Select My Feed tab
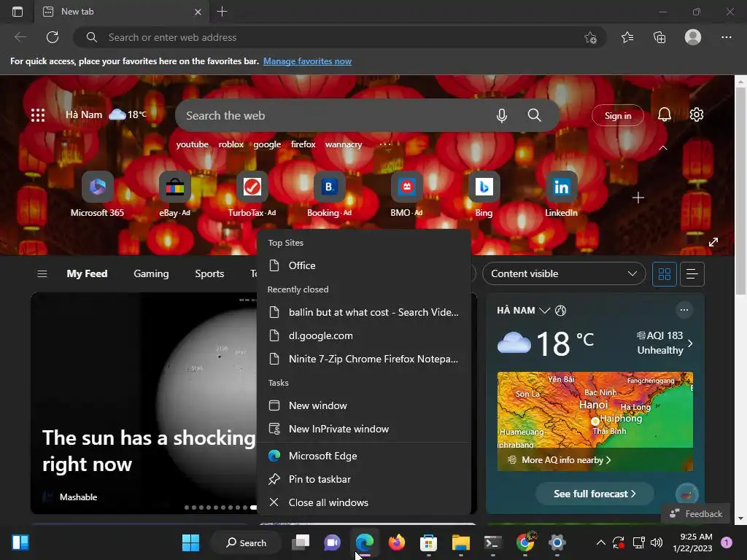This screenshot has height=560, width=747. pos(88,274)
